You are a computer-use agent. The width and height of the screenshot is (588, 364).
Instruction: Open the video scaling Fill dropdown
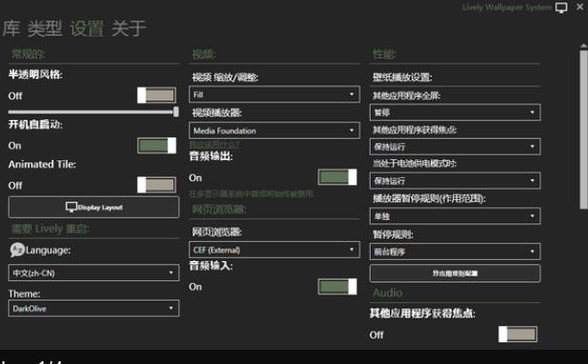pos(274,94)
